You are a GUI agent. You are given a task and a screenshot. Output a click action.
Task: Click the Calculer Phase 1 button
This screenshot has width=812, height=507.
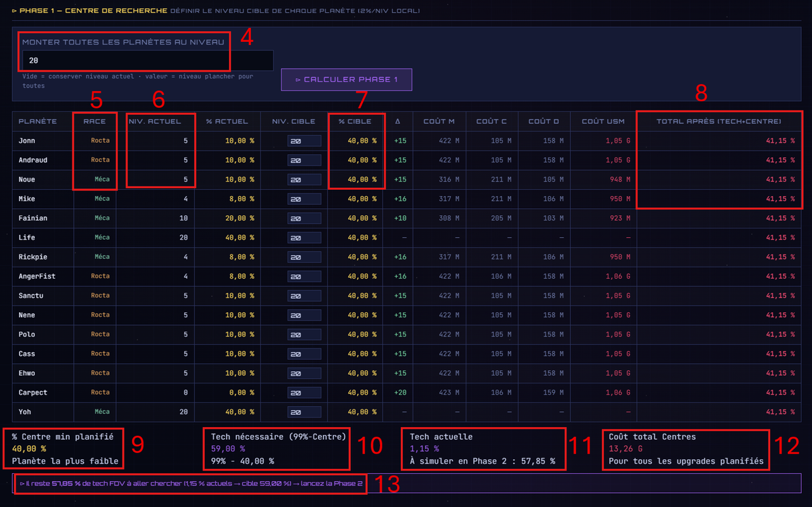tap(346, 80)
